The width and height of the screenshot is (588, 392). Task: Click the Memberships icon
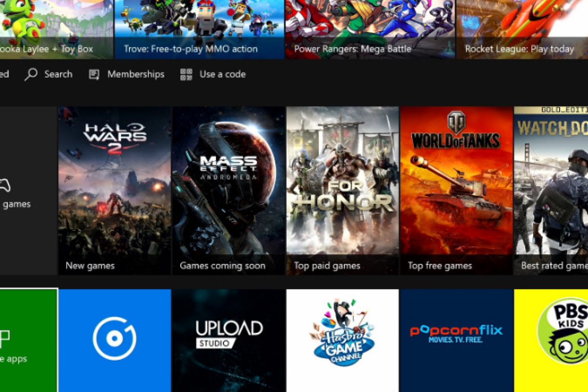pyautogui.click(x=94, y=74)
